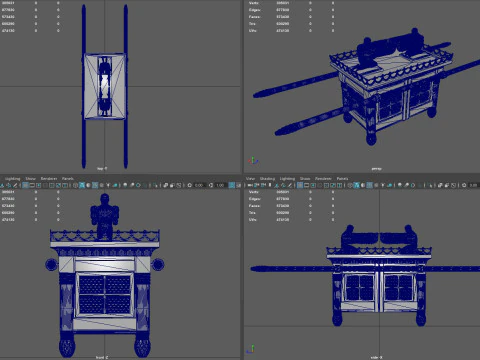Click 'Faces' HUD label in persp panel
Image resolution: width=480 pixels, height=360 pixels.
(254, 17)
